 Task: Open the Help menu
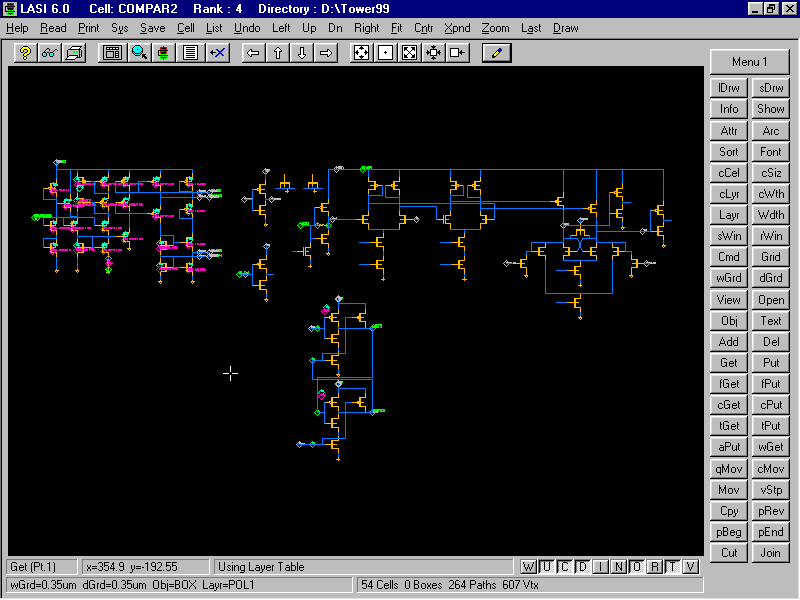pos(17,28)
